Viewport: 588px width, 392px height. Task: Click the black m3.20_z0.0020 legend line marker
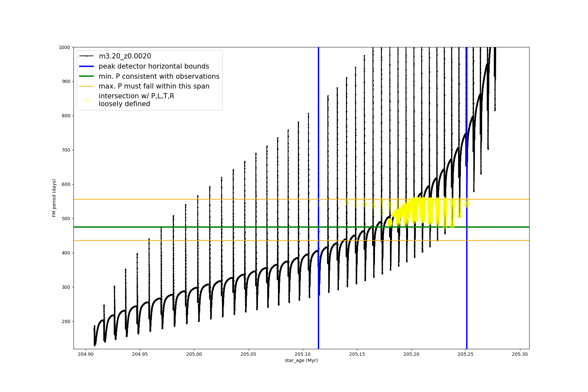tap(87, 56)
